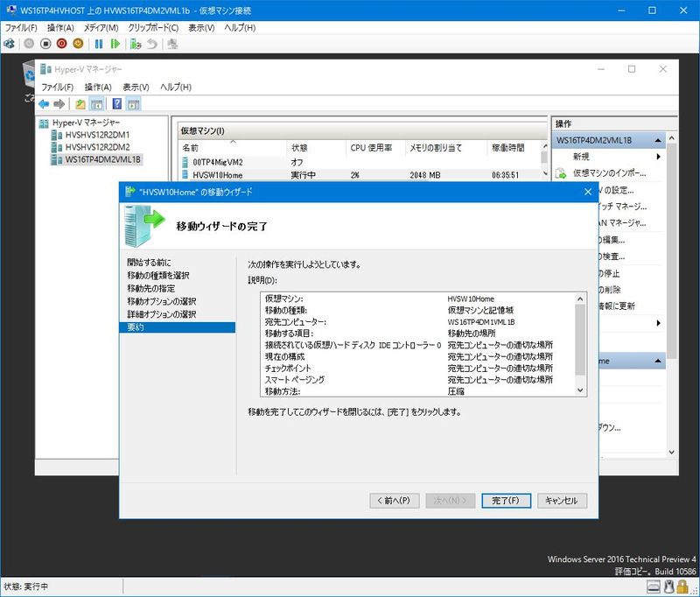Open the メディア(M) menu
Viewport: 700px width, 597px height.
coord(101,28)
